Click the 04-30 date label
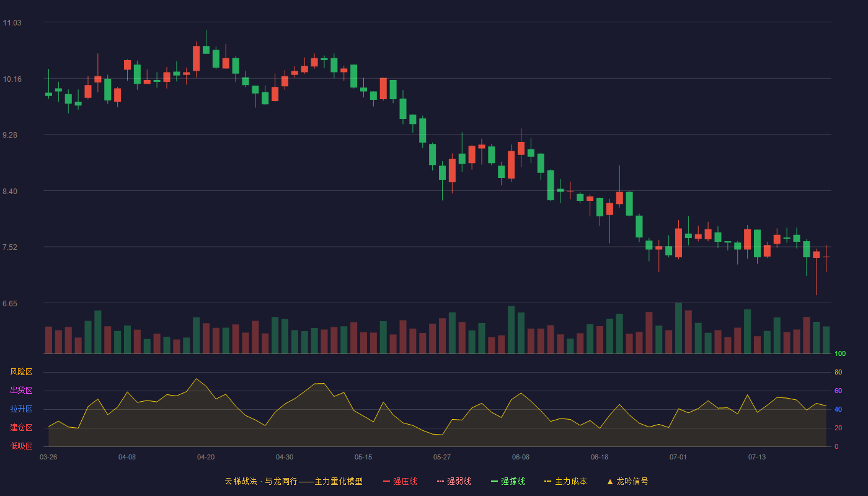This screenshot has width=868, height=496. 285,457
